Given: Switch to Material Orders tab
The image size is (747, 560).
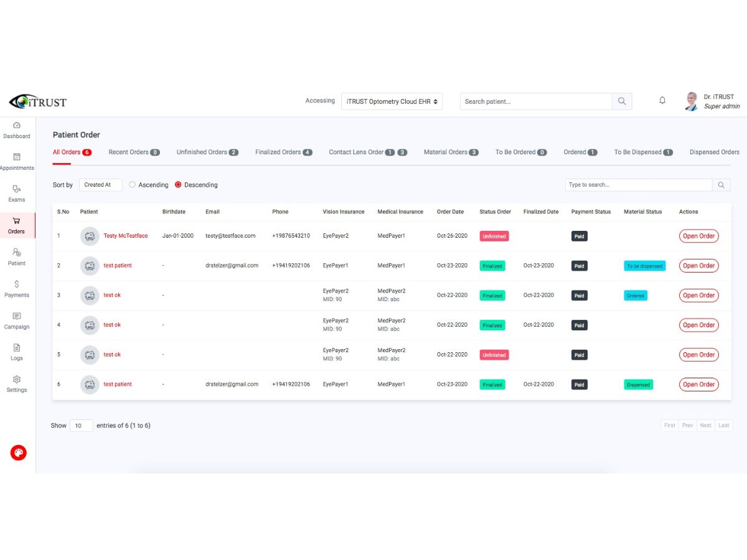Looking at the screenshot, I should [x=451, y=152].
